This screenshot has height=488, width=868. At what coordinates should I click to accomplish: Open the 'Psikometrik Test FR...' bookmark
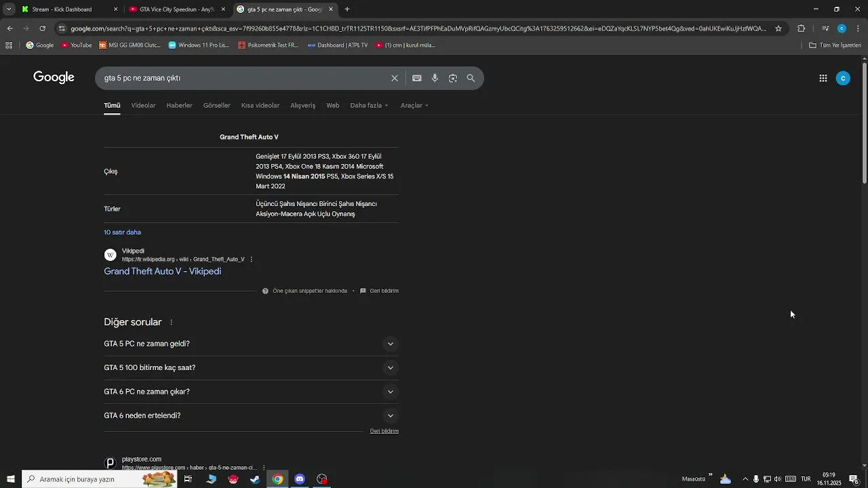point(268,45)
